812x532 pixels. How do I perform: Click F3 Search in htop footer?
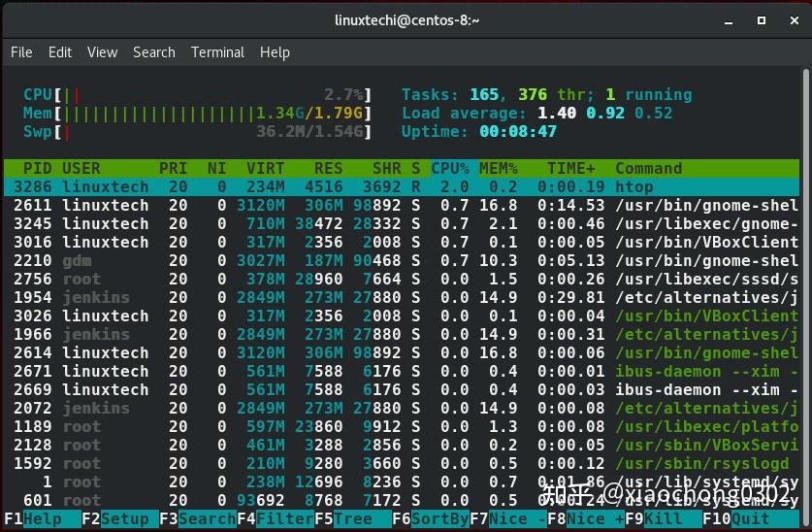pos(198,518)
